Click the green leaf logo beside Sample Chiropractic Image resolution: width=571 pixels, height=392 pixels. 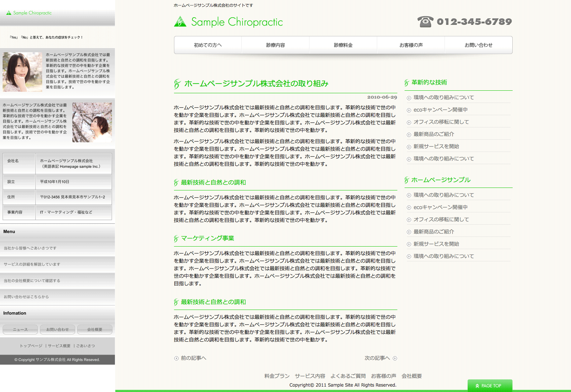coord(180,22)
